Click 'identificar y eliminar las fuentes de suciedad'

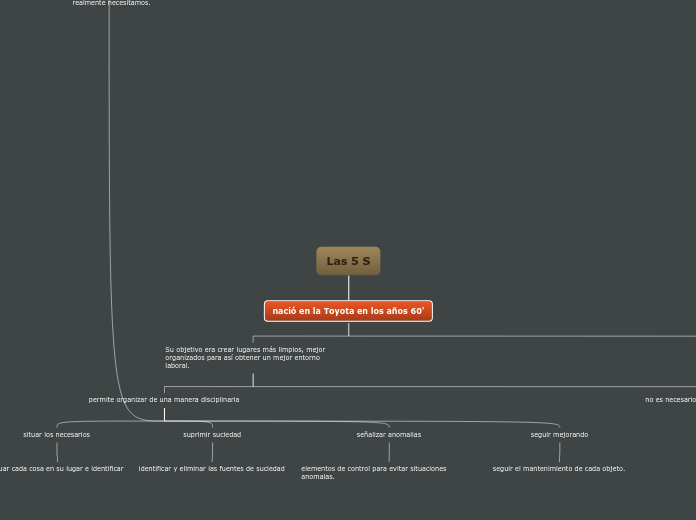pos(211,468)
